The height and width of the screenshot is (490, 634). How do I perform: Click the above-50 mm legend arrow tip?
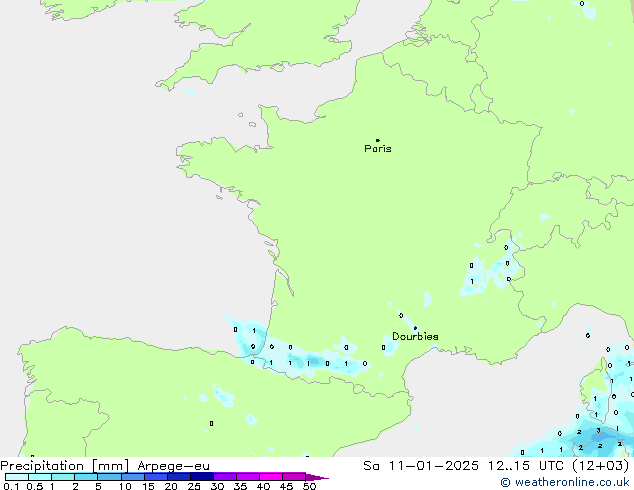point(317,477)
